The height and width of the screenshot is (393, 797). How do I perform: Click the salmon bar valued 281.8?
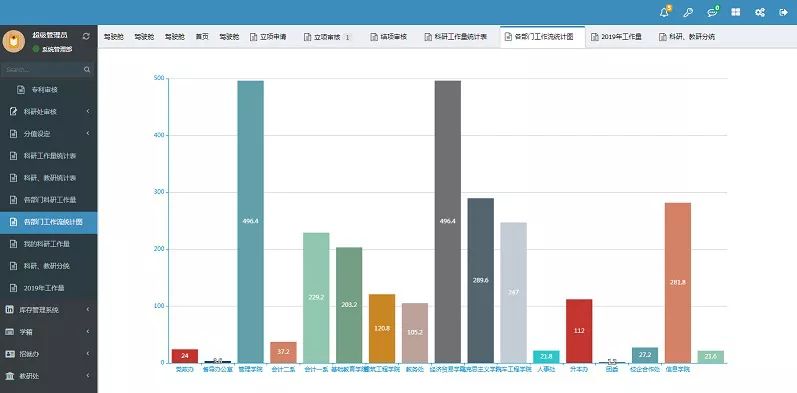pyautogui.click(x=678, y=283)
